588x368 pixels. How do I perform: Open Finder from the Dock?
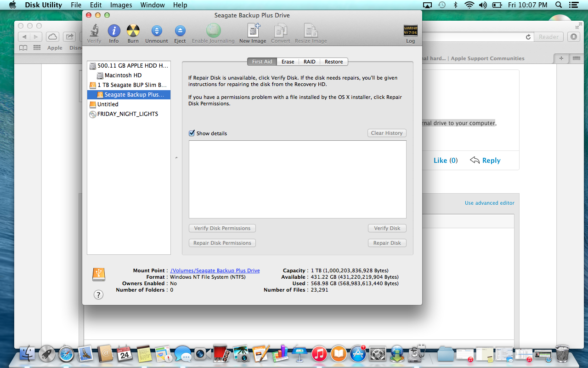(x=27, y=353)
